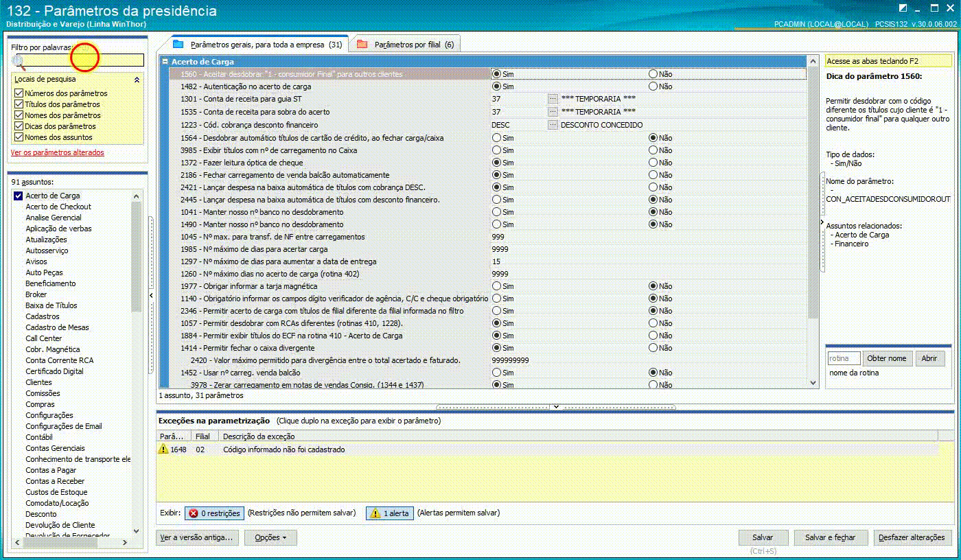This screenshot has height=560, width=961.
Task: Expand the right tip panel arrow
Action: point(822,223)
